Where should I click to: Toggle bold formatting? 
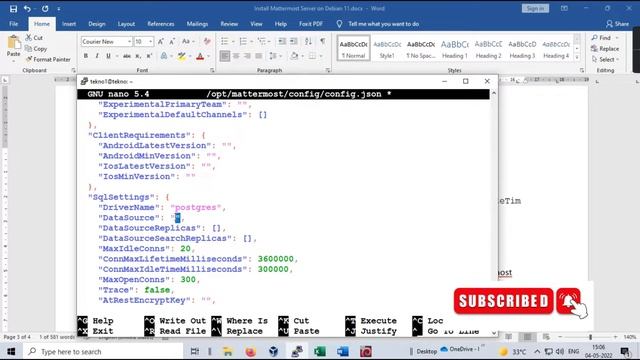coord(86,56)
